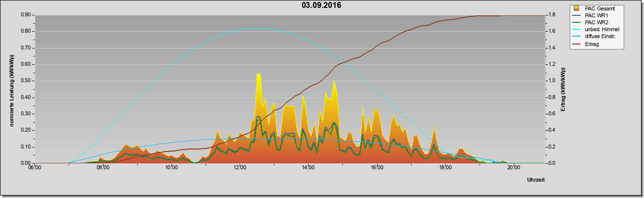Click the cyan clear-sky curve apex
This screenshot has height=198, width=644.
(254, 28)
